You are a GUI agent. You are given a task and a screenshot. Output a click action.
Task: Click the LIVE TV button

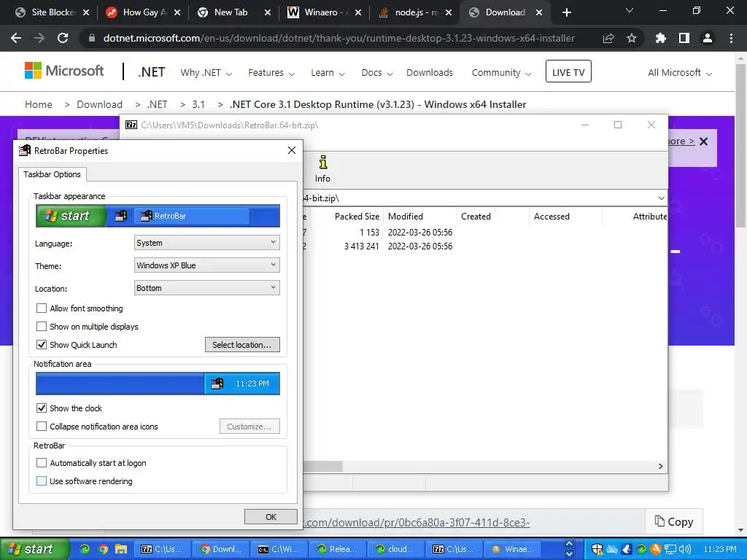tap(568, 71)
